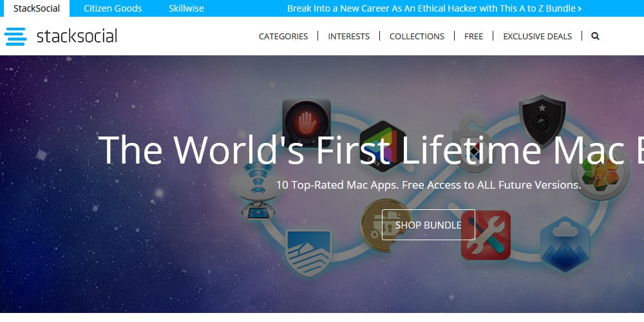Go to the Free section
The height and width of the screenshot is (322, 644).
coord(473,37)
